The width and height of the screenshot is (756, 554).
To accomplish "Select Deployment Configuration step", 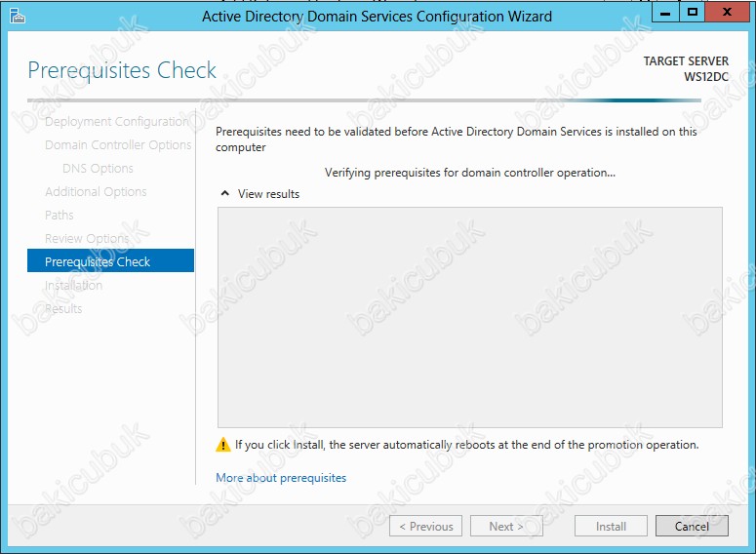I will 117,122.
